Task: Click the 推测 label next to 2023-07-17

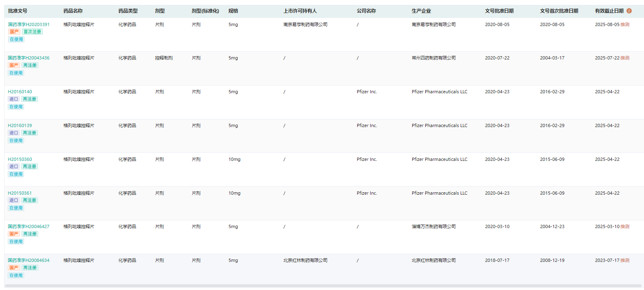Action: (x=625, y=260)
